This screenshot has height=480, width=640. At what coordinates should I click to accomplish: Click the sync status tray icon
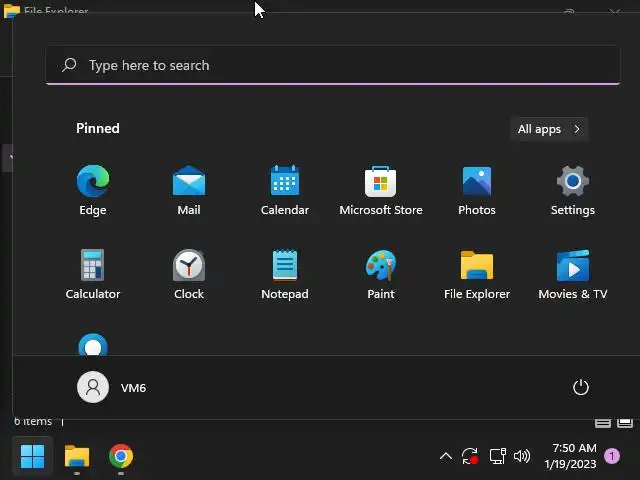[469, 456]
